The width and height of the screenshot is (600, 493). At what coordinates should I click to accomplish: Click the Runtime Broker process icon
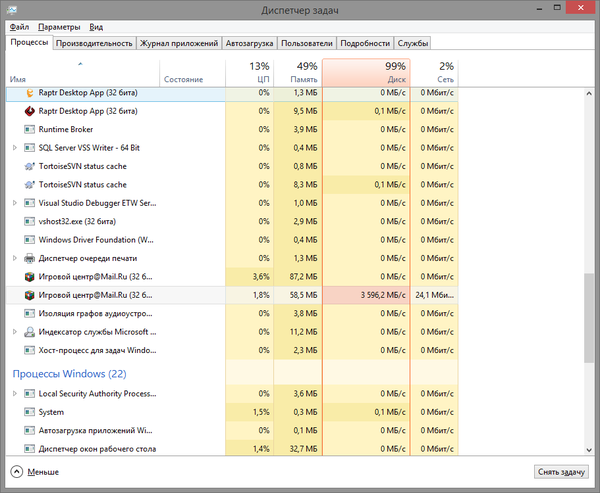tap(29, 130)
